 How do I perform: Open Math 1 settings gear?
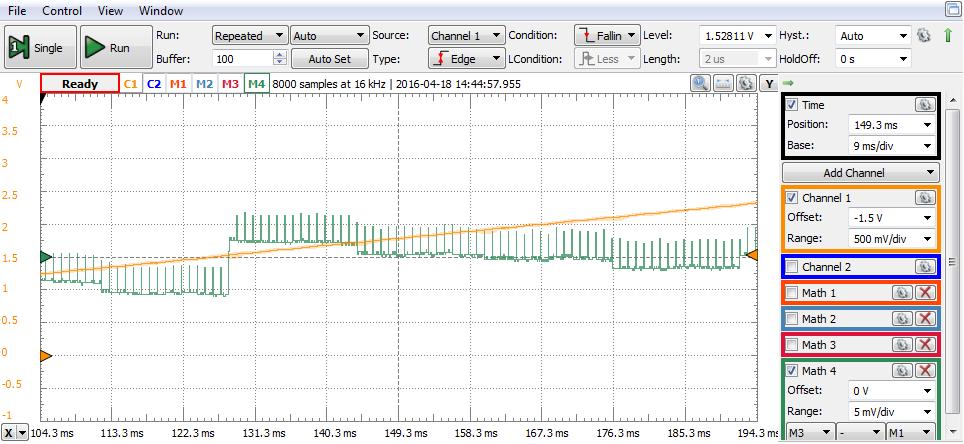[x=901, y=293]
